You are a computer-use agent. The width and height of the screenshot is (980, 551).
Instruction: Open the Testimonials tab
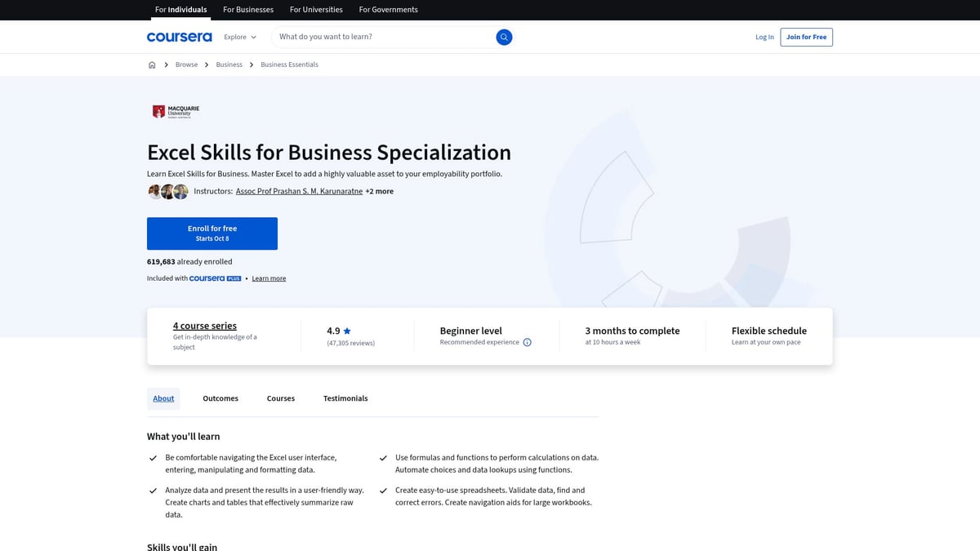tap(345, 398)
